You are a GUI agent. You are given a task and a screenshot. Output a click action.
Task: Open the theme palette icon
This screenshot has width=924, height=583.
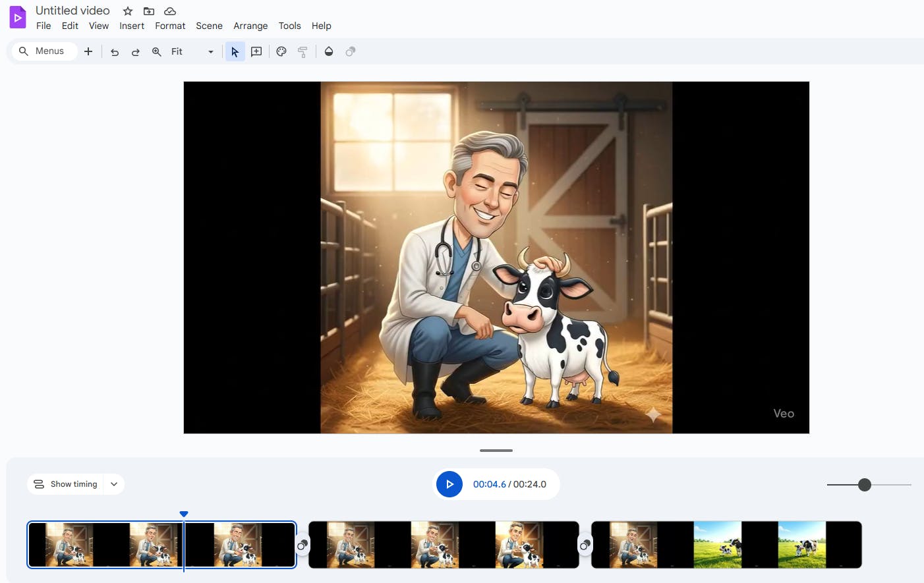[281, 51]
